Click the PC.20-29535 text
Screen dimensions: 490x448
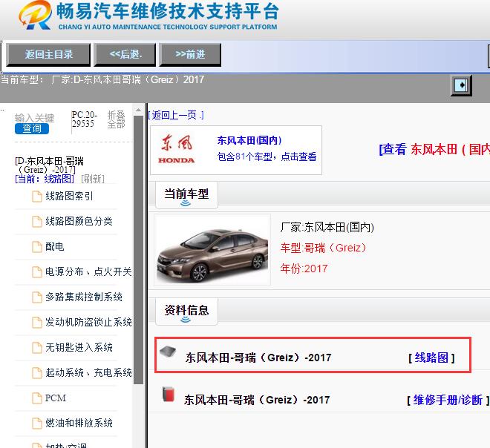84,119
